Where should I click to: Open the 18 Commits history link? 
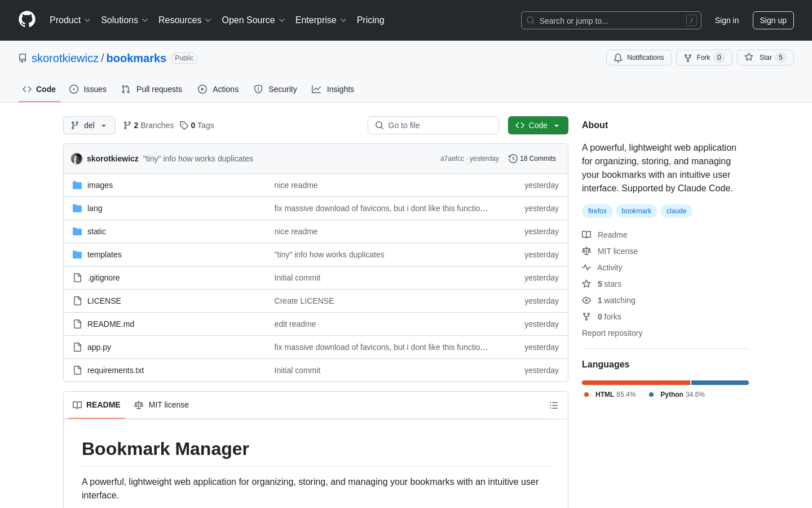point(532,159)
